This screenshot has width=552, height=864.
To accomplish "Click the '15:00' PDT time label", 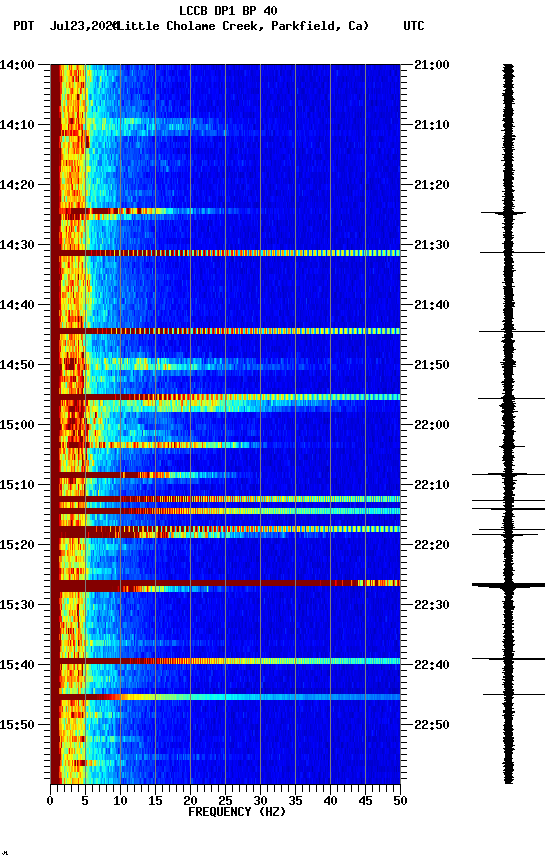I will 17,425.
